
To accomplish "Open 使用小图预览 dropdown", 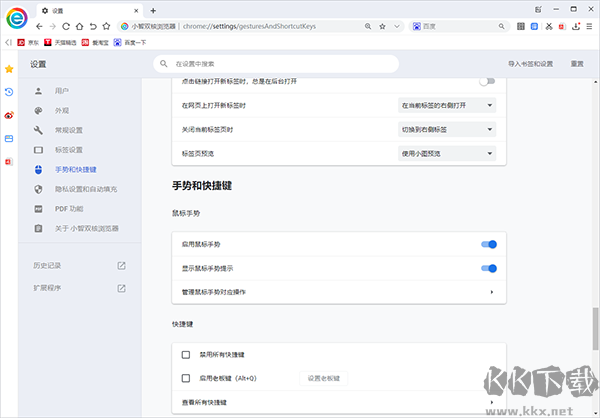I will click(447, 153).
